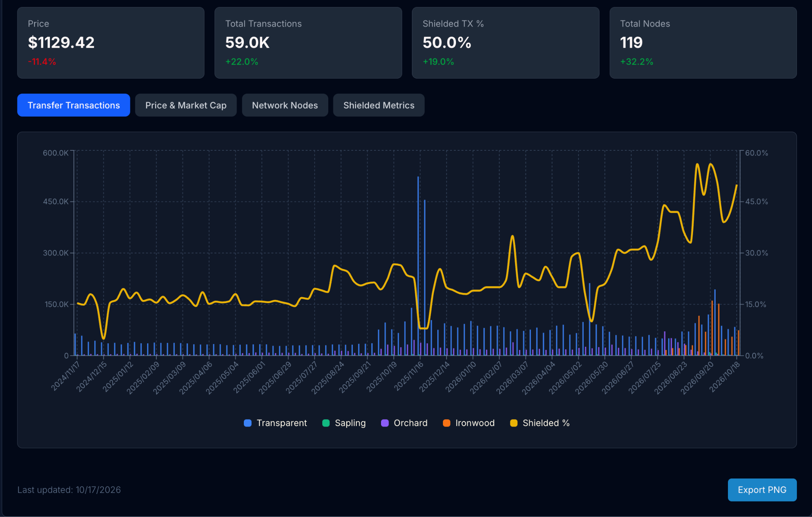Viewport: 812px width, 517px height.
Task: Select the Network Nodes tab
Action: pyautogui.click(x=285, y=105)
